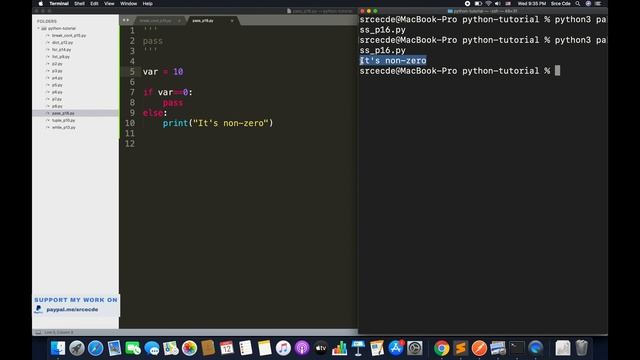Open Music note icon in dock
640x360 pixels.
click(x=283, y=348)
